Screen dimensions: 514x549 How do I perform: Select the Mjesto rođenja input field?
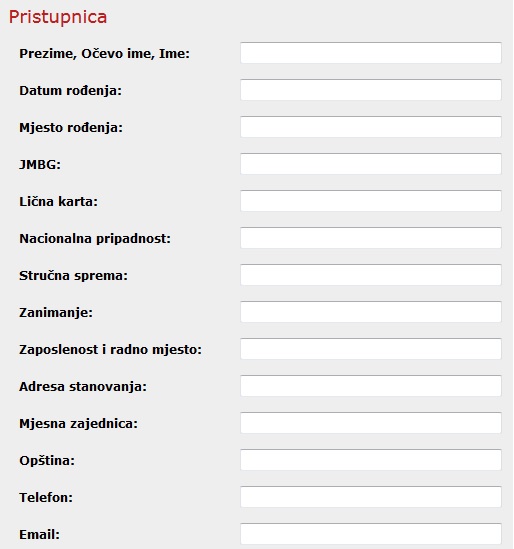pyautogui.click(x=371, y=127)
